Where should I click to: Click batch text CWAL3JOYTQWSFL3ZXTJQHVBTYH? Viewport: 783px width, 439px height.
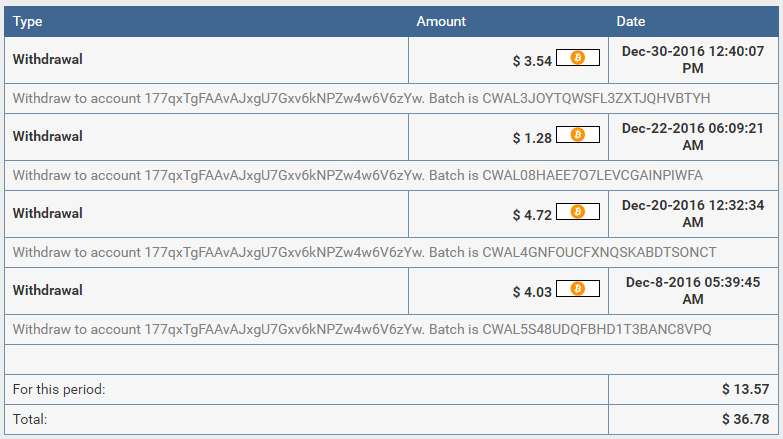tap(596, 98)
